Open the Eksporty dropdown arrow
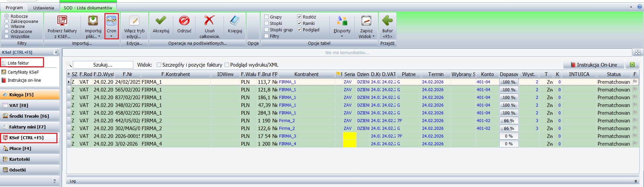644x187 pixels. [x=342, y=36]
